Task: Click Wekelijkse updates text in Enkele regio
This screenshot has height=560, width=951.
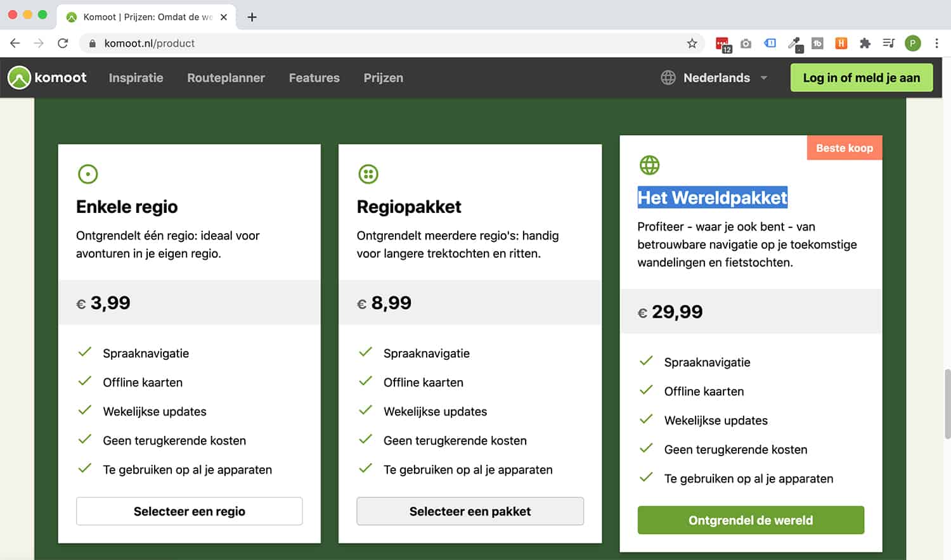Action: click(x=155, y=412)
